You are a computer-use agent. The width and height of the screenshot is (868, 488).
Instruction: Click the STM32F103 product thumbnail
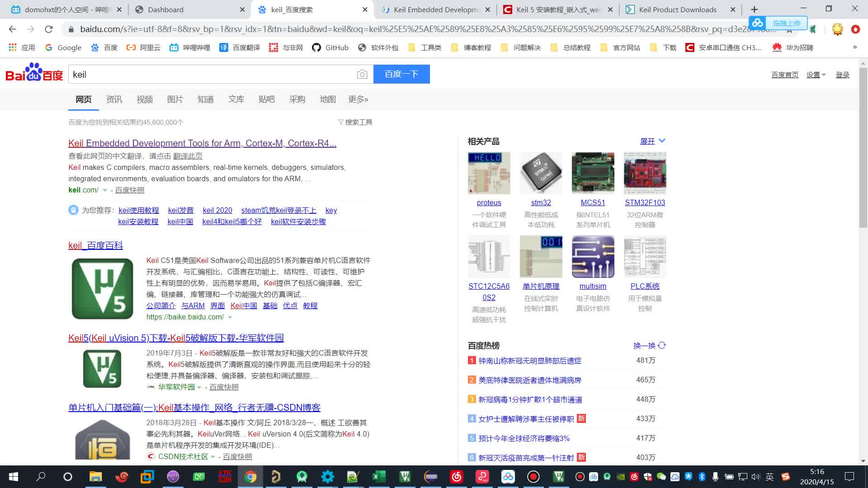pos(645,173)
